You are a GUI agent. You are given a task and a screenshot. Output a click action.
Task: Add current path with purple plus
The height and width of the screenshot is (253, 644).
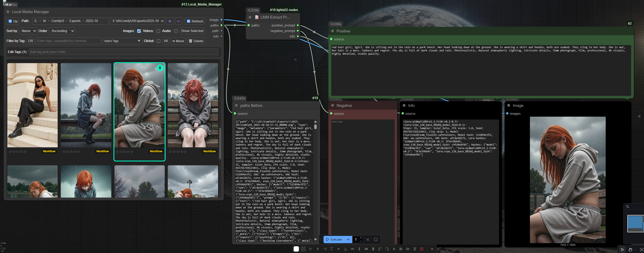pos(170,21)
